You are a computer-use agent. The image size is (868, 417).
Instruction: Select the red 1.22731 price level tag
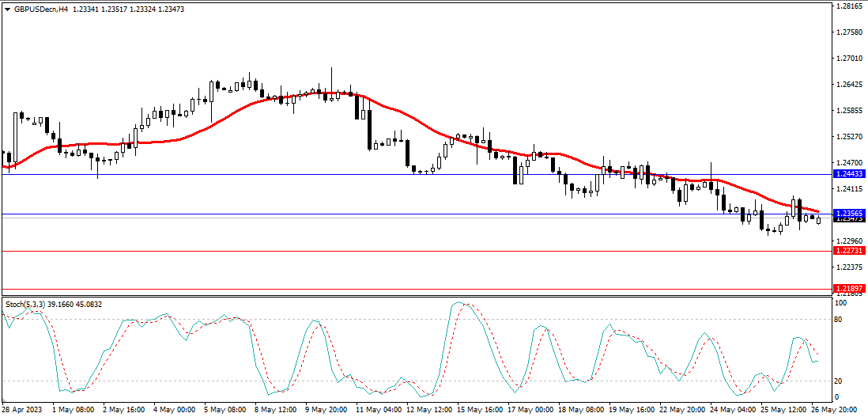[849, 251]
